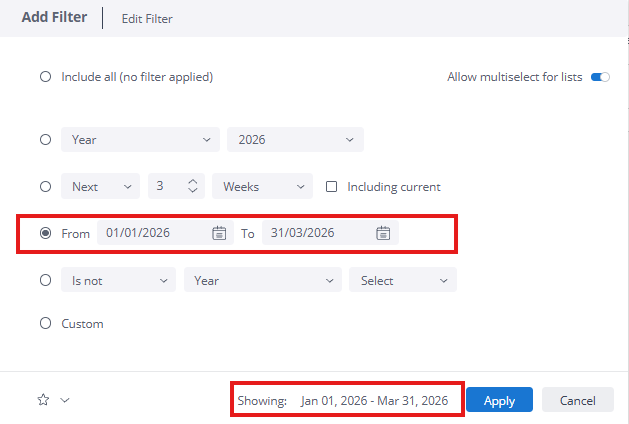Screen dimensions: 629x424
Task: Click the Apply button
Action: (499, 400)
